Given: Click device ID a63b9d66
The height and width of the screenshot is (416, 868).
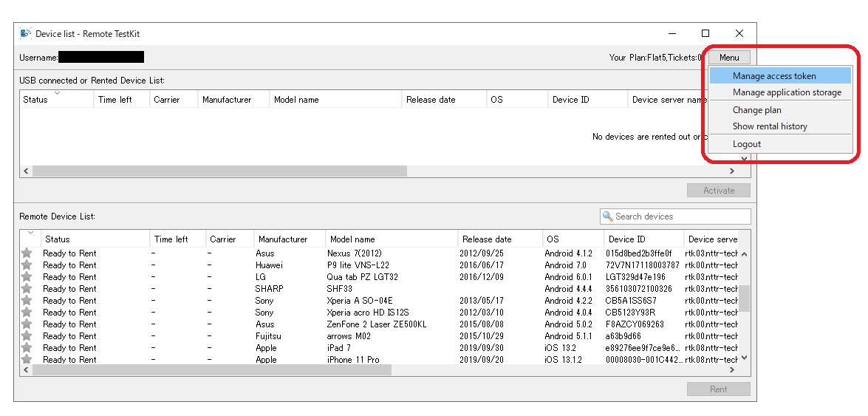Looking at the screenshot, I should pos(623,335).
